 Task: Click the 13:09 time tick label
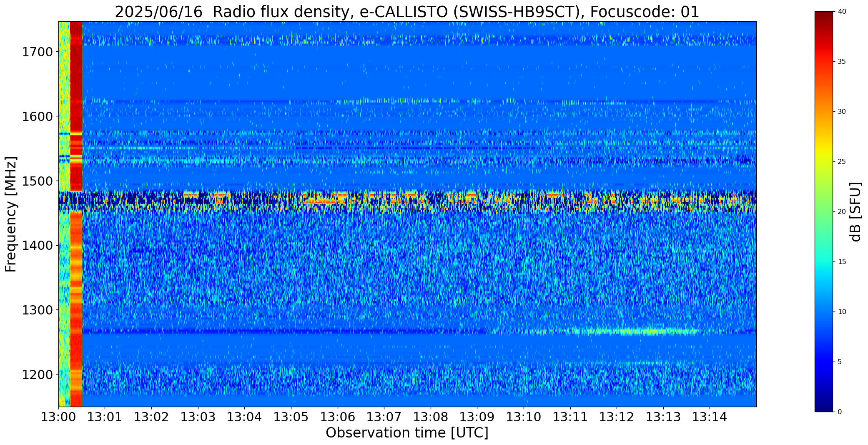477,417
